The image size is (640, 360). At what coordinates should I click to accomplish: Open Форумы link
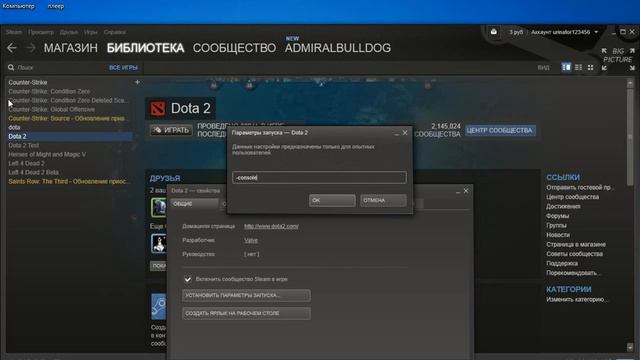point(558,216)
